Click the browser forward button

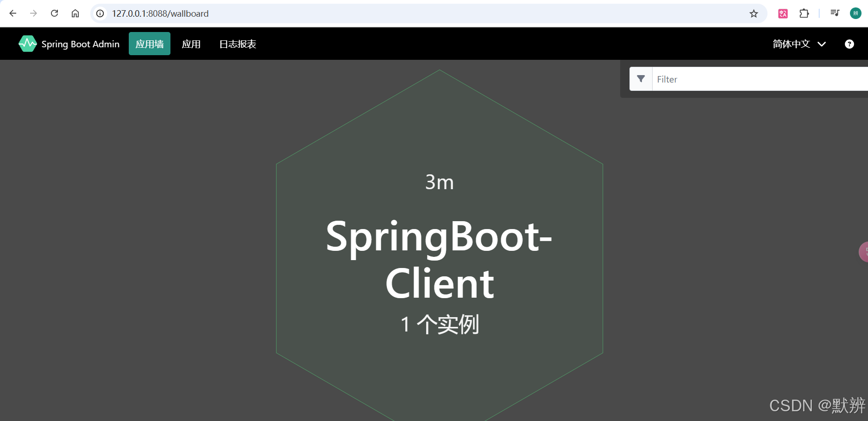[33, 13]
